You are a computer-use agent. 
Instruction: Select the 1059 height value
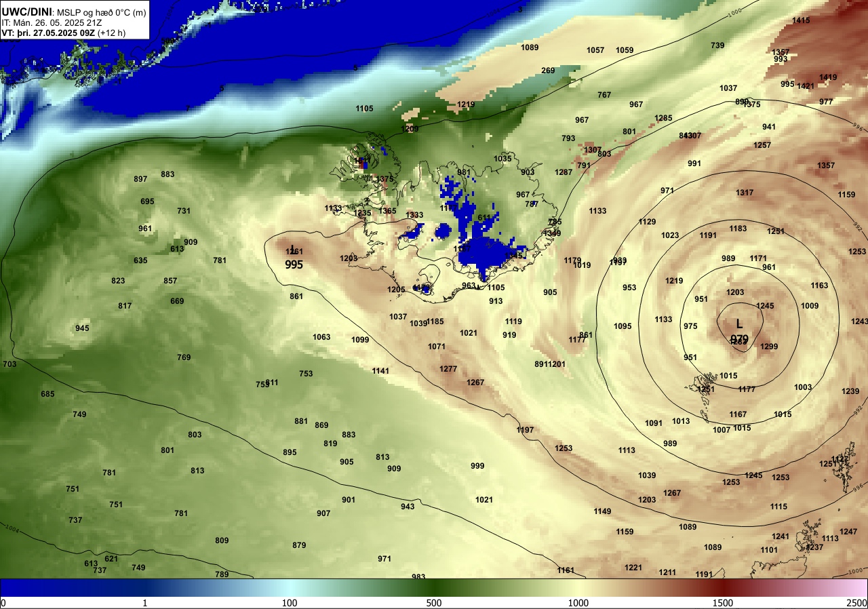tap(625, 50)
